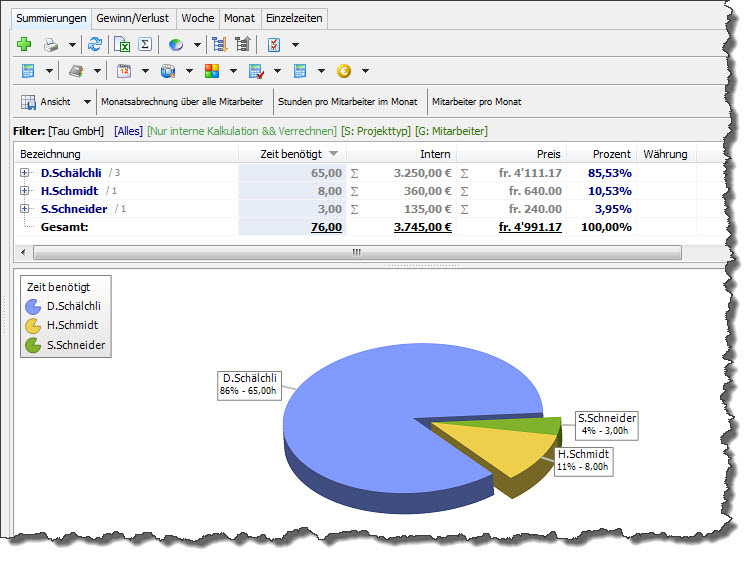Viewport: 752px width, 561px height.
Task: Click the pie chart toolbar icon
Action: pos(176,45)
